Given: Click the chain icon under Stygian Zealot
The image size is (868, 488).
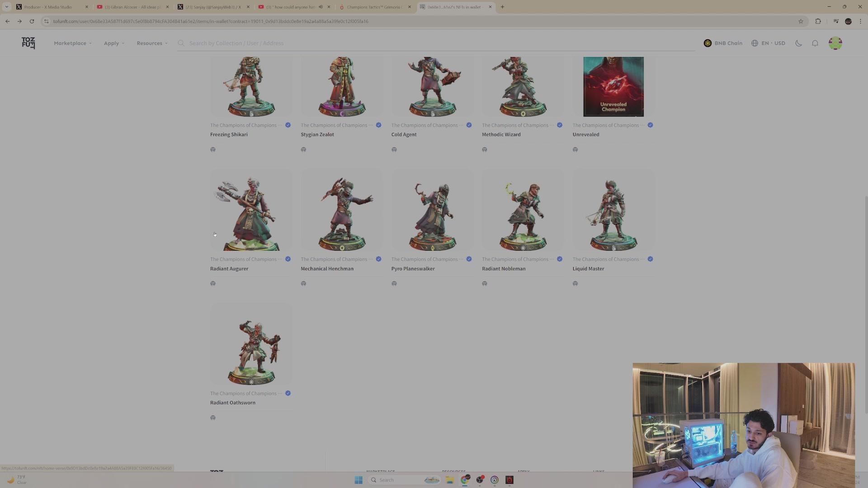Looking at the screenshot, I should click(x=304, y=150).
